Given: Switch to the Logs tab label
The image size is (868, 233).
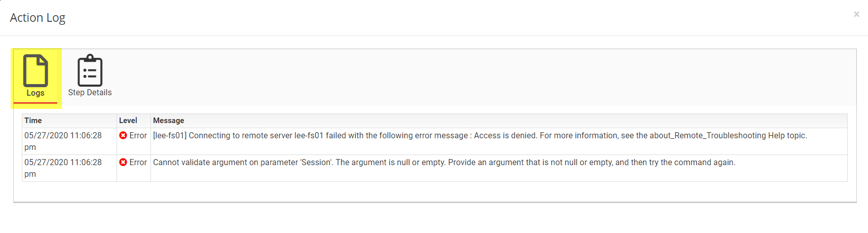Looking at the screenshot, I should [35, 93].
